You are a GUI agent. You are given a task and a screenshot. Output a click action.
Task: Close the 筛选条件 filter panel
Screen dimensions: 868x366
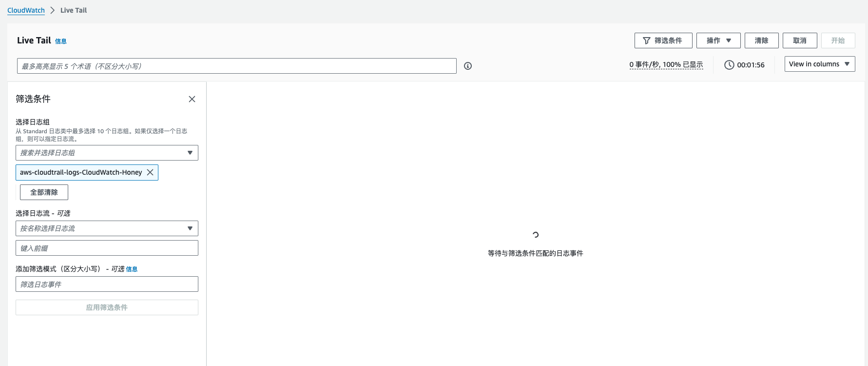coord(192,99)
